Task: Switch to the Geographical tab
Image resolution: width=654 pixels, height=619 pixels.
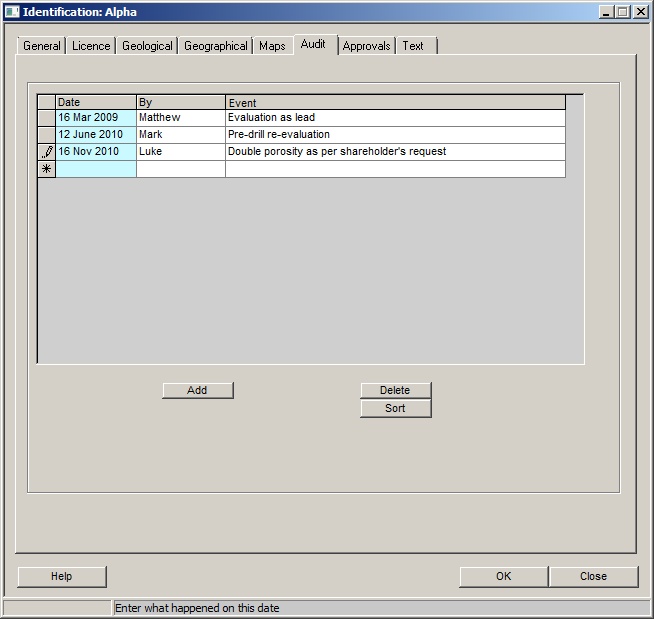Action: pyautogui.click(x=215, y=46)
